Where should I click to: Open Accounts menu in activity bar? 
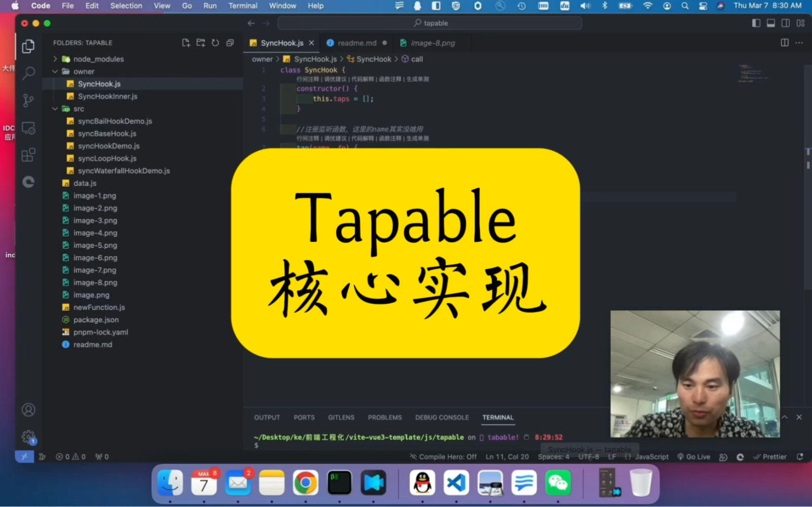coord(28,410)
